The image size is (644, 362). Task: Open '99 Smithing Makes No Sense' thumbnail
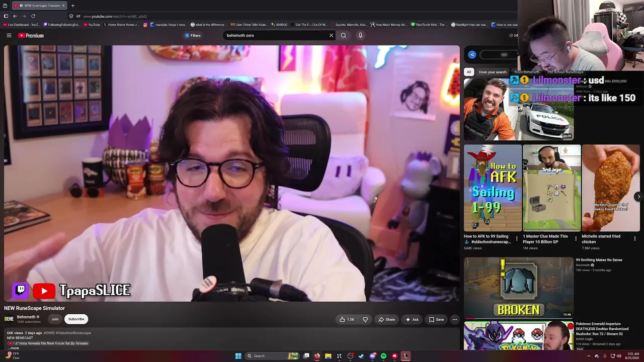[x=519, y=288]
